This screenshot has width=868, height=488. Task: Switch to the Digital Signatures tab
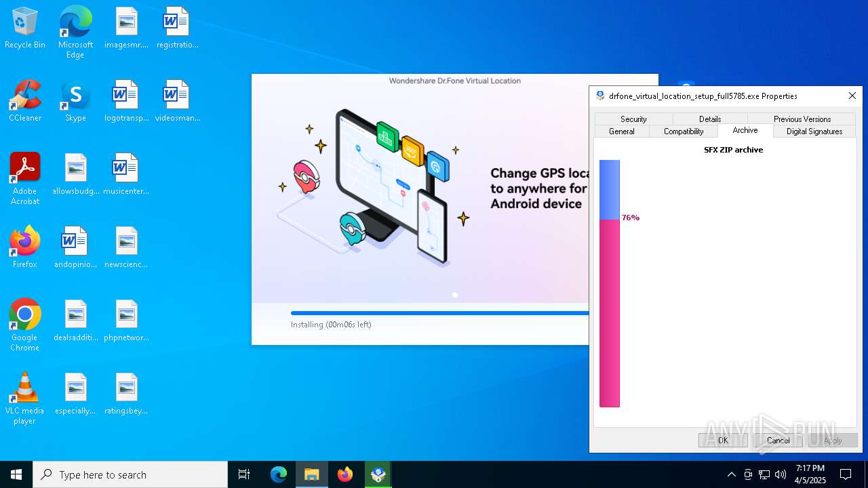[x=814, y=131]
